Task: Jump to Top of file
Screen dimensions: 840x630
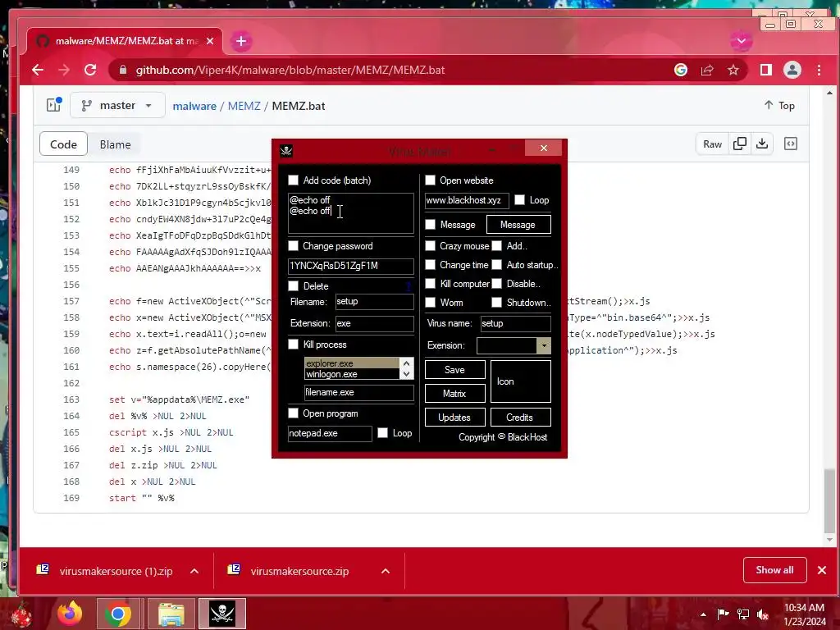Action: click(779, 106)
